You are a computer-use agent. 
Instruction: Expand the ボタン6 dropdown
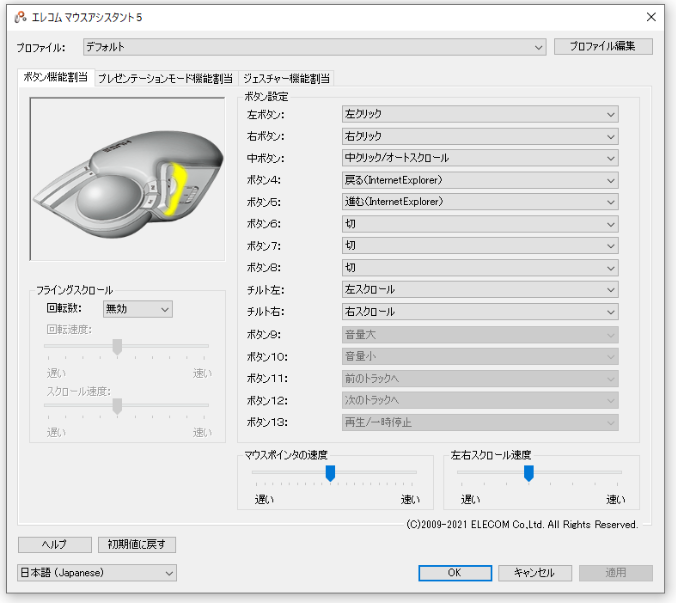point(480,224)
